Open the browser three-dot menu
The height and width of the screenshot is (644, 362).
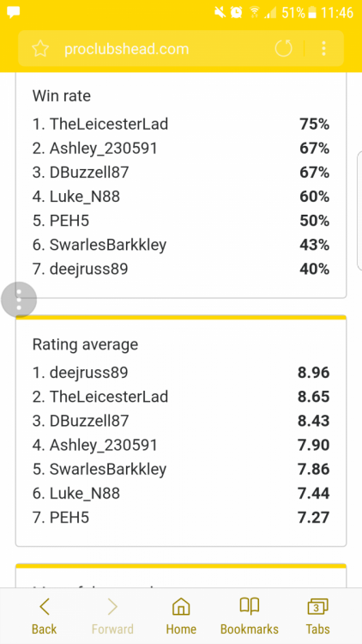click(324, 48)
